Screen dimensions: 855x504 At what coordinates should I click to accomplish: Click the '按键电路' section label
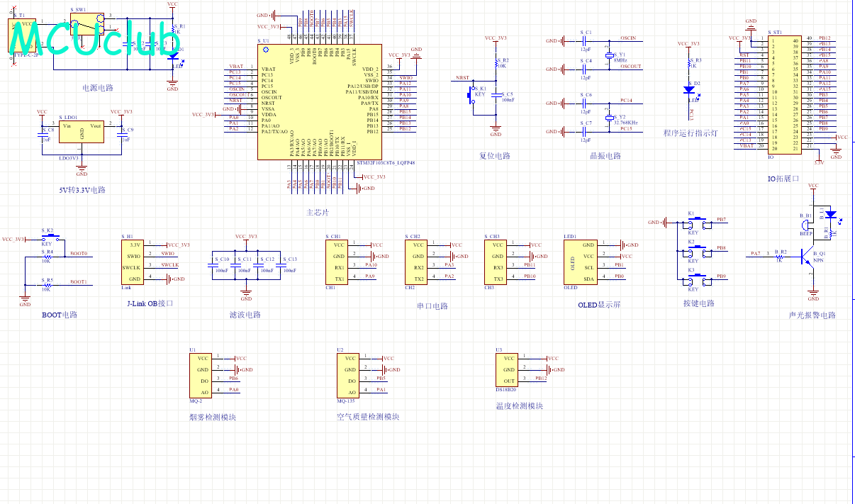click(699, 303)
